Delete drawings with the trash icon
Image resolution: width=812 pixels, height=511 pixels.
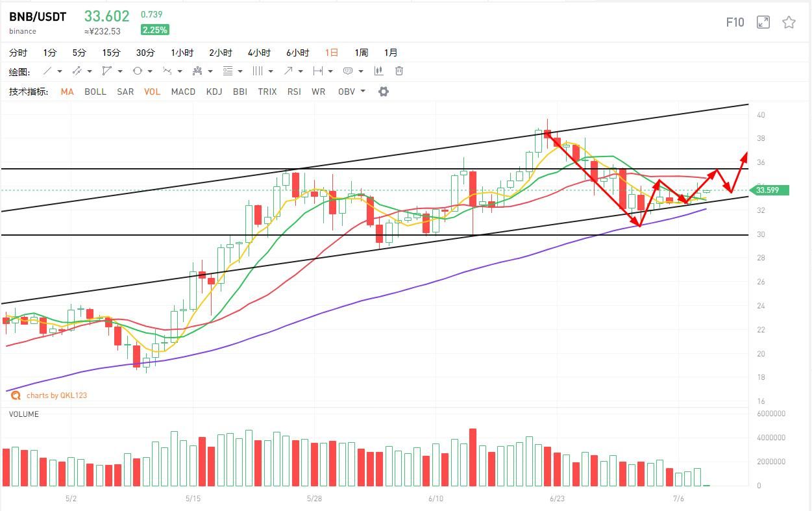[399, 71]
